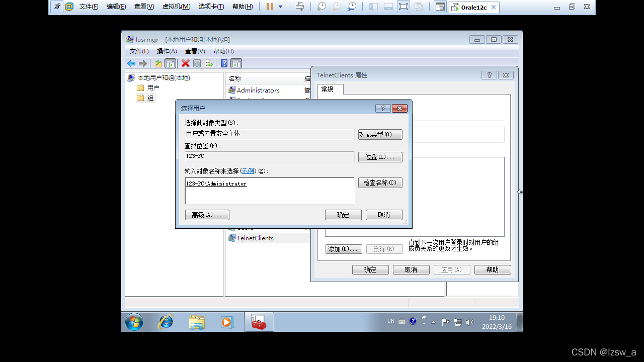Click 对象类型(O)... button
The image size is (644, 362).
380,135
